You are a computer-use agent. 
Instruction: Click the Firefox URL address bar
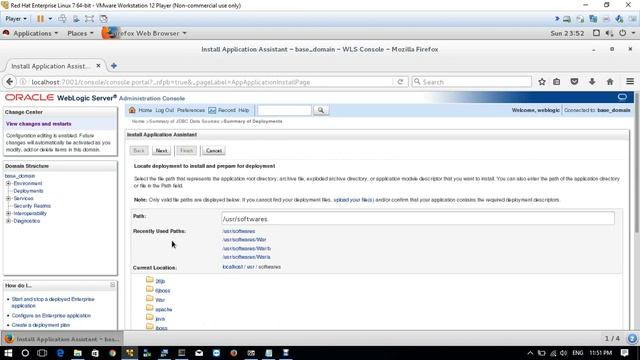tap(211, 82)
